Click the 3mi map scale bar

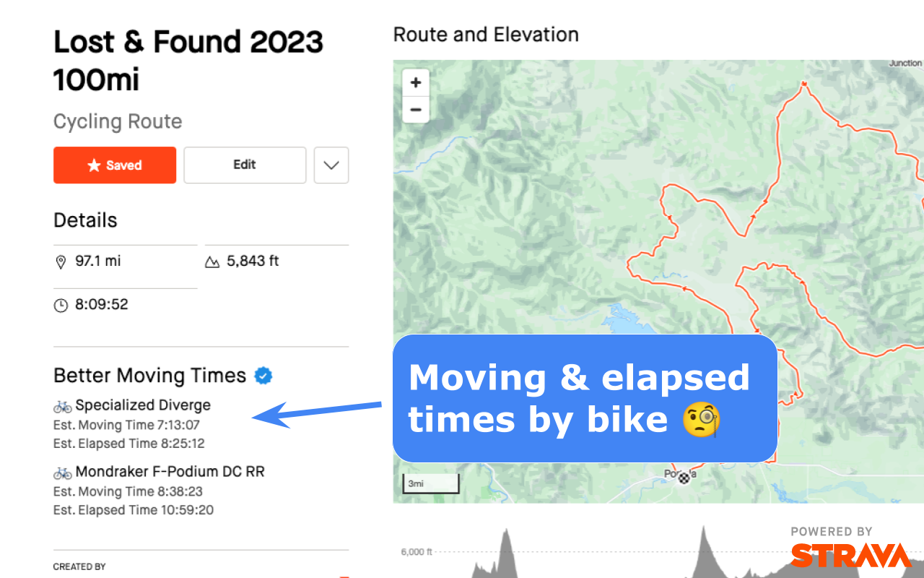pyautogui.click(x=430, y=483)
